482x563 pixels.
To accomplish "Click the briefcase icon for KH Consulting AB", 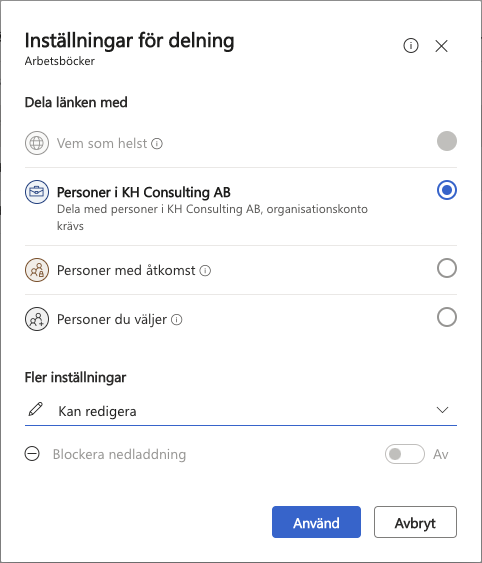I will click(37, 192).
